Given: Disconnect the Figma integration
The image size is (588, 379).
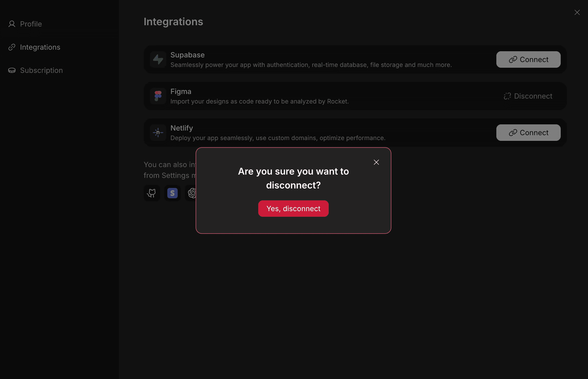Looking at the screenshot, I should click(x=528, y=96).
